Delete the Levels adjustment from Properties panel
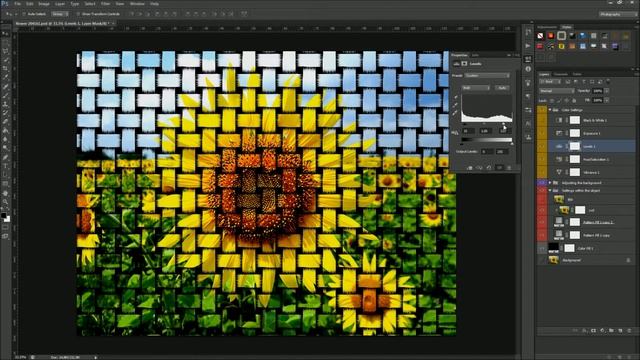This screenshot has height=360, width=640. point(509,168)
